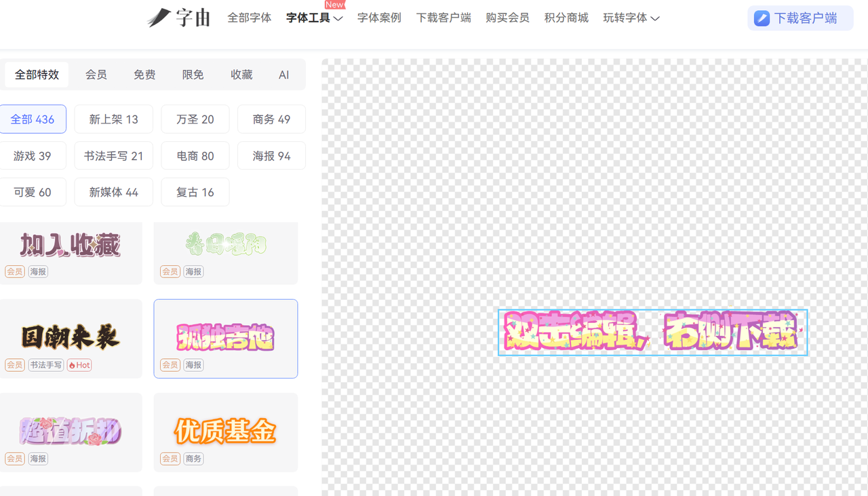Select the text element on the canvas
868x496 pixels.
coord(652,332)
